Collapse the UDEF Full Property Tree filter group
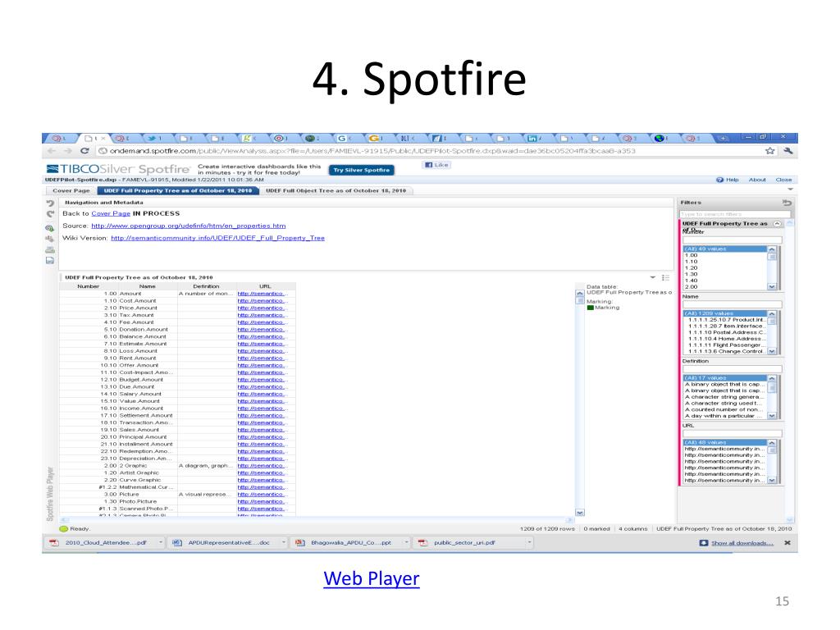Viewport: 840px width, 630px height. point(778,223)
